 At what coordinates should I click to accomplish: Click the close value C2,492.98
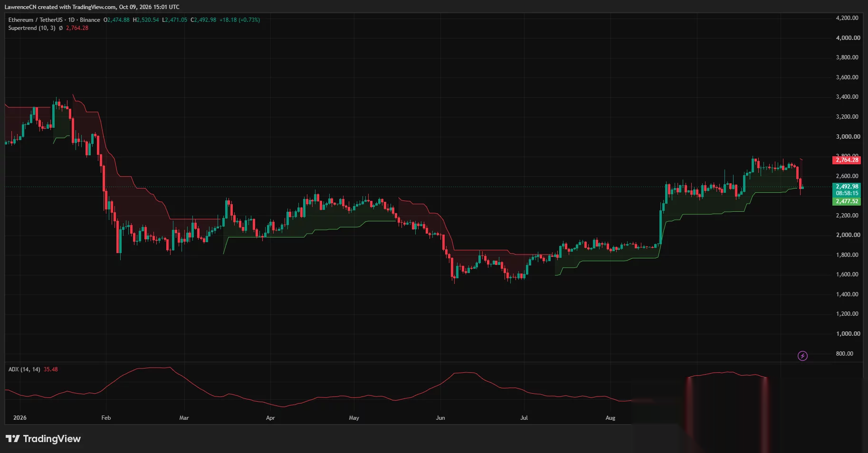coord(203,20)
